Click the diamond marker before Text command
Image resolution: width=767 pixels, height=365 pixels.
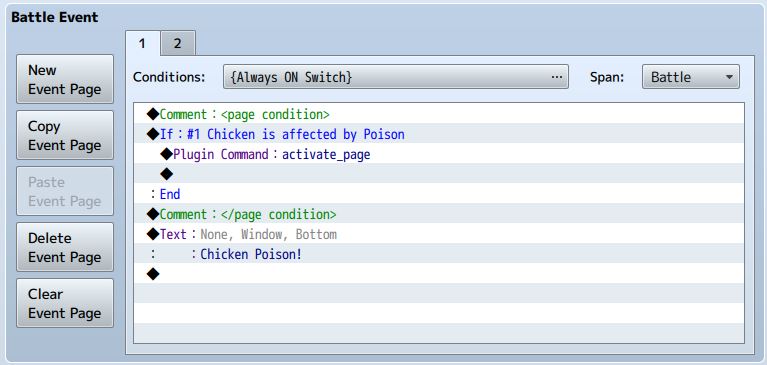pos(153,234)
